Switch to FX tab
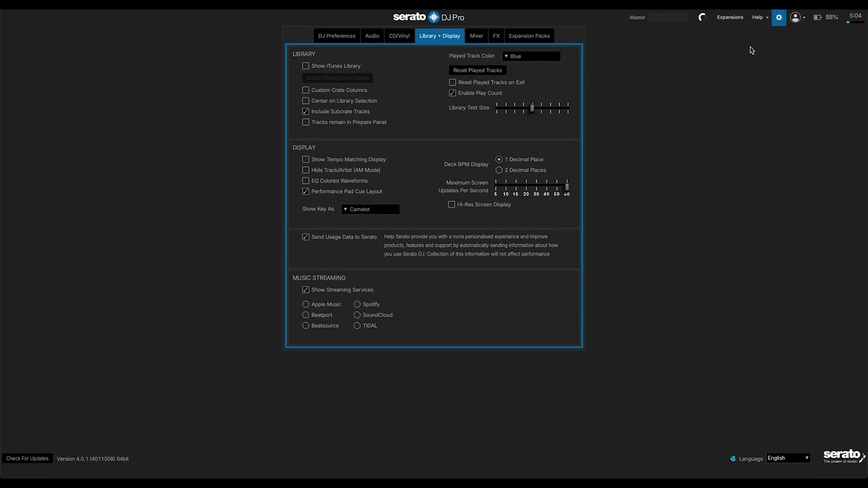868x488 pixels. click(496, 36)
